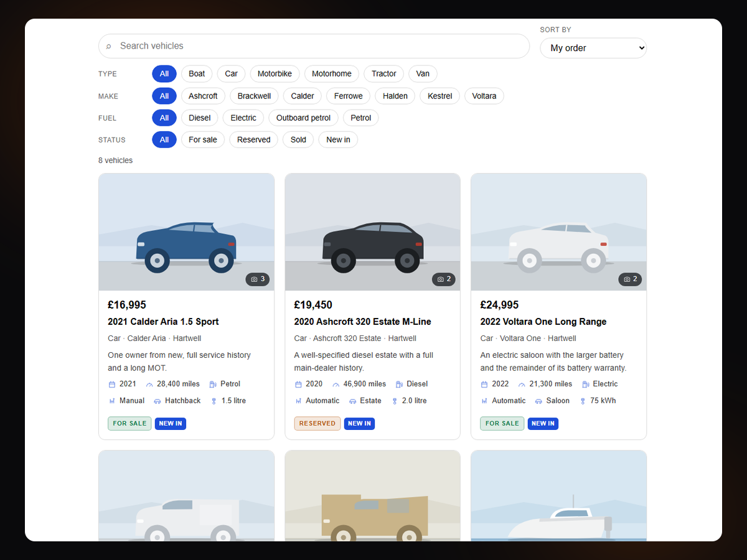Filter status by Sold
Viewport: 747px width, 560px height.
(x=298, y=139)
